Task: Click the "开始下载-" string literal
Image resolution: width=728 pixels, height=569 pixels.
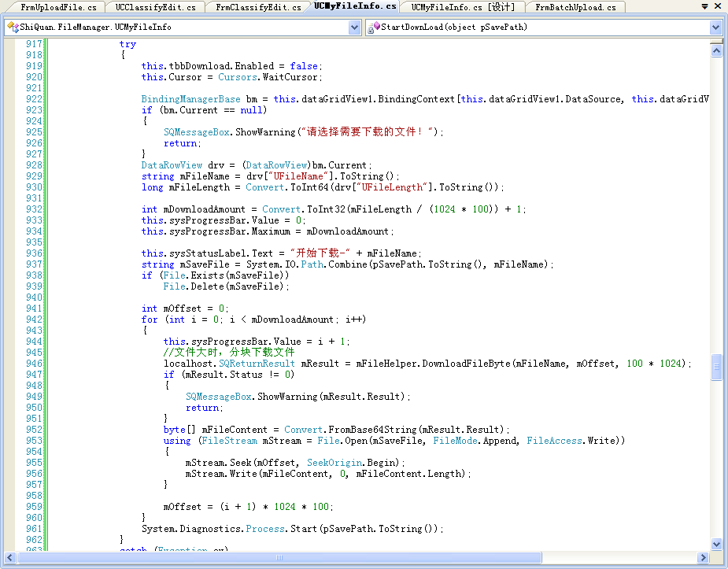Action: click(320, 253)
